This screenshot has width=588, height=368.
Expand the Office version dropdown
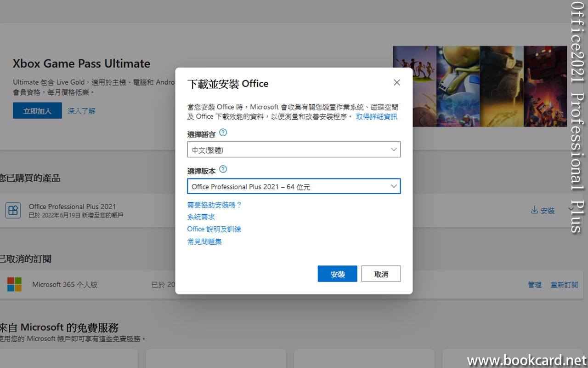pyautogui.click(x=294, y=186)
